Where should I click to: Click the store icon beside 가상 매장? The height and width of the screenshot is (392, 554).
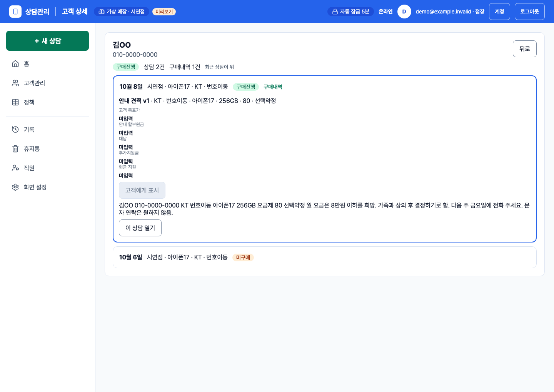click(102, 12)
